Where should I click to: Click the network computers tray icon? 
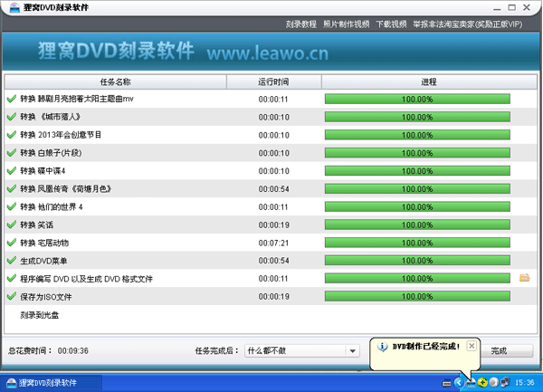tap(505, 382)
